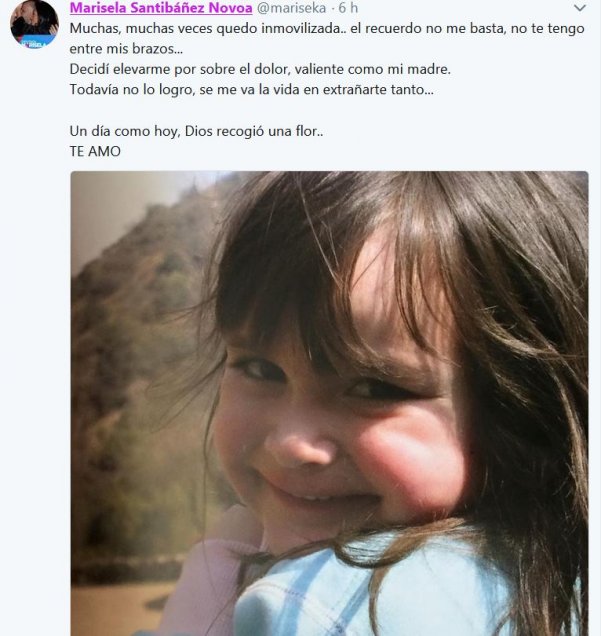Click the surname 'Novoa' in author name

[x=226, y=8]
